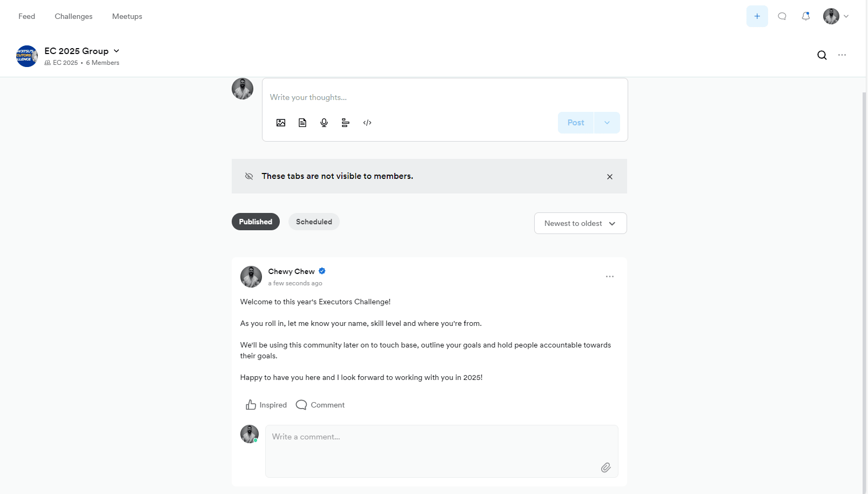This screenshot has width=868, height=494.
Task: Search the group with the magnifier icon
Action: click(x=822, y=55)
